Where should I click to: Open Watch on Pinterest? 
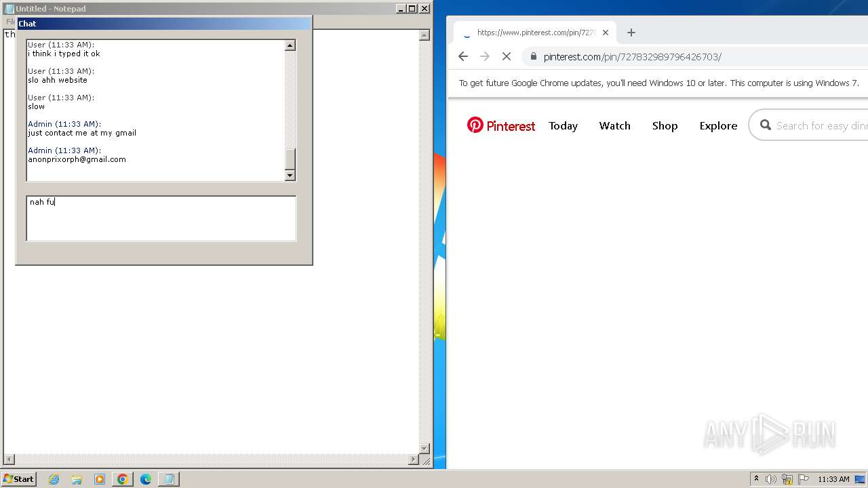(614, 126)
